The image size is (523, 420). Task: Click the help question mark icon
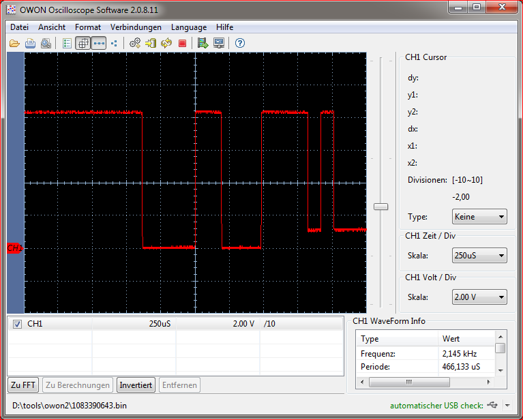[239, 44]
